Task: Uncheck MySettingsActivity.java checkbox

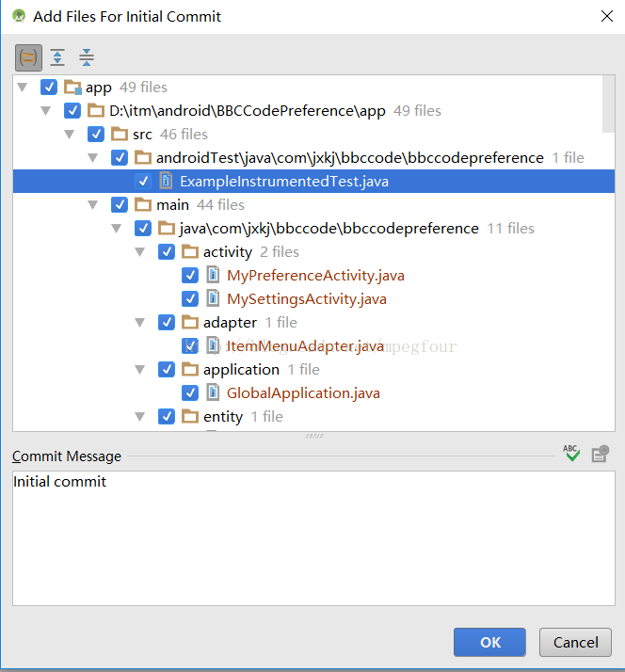Action: [x=190, y=298]
